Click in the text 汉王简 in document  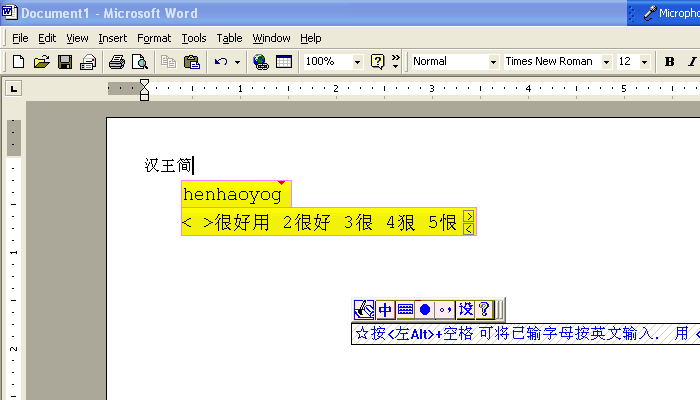[168, 166]
